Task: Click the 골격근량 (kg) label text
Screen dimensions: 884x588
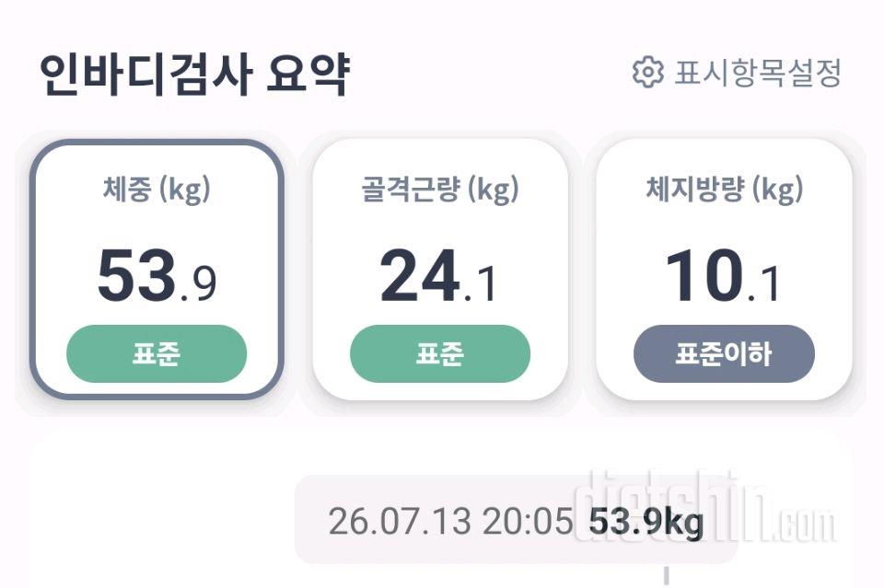Action: tap(440, 190)
